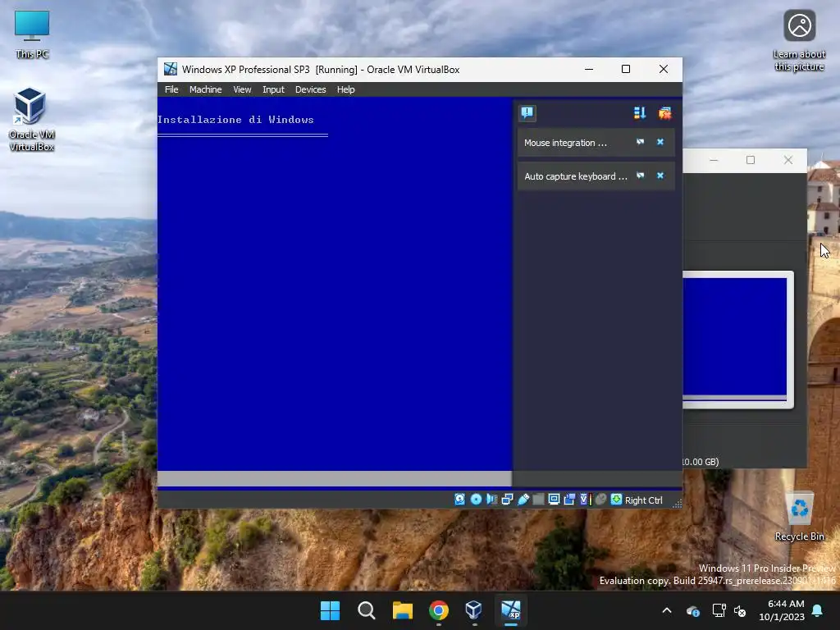Click the Installazione di Windows heading

tap(235, 120)
